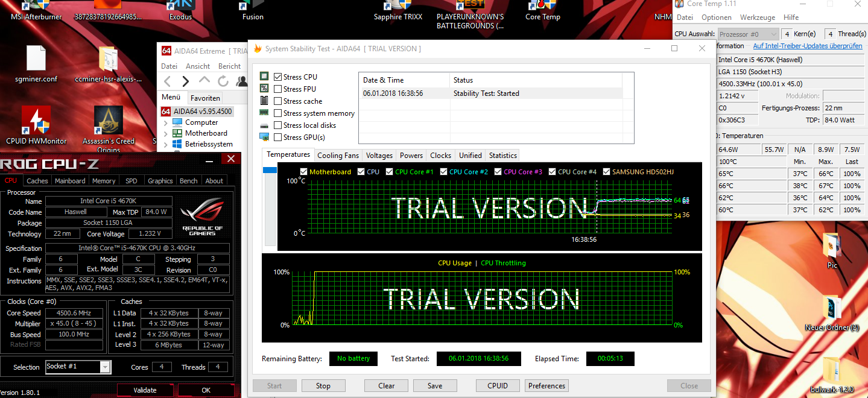This screenshot has height=398, width=868.
Task: Enable the Stress system memory checkbox
Action: coord(278,113)
